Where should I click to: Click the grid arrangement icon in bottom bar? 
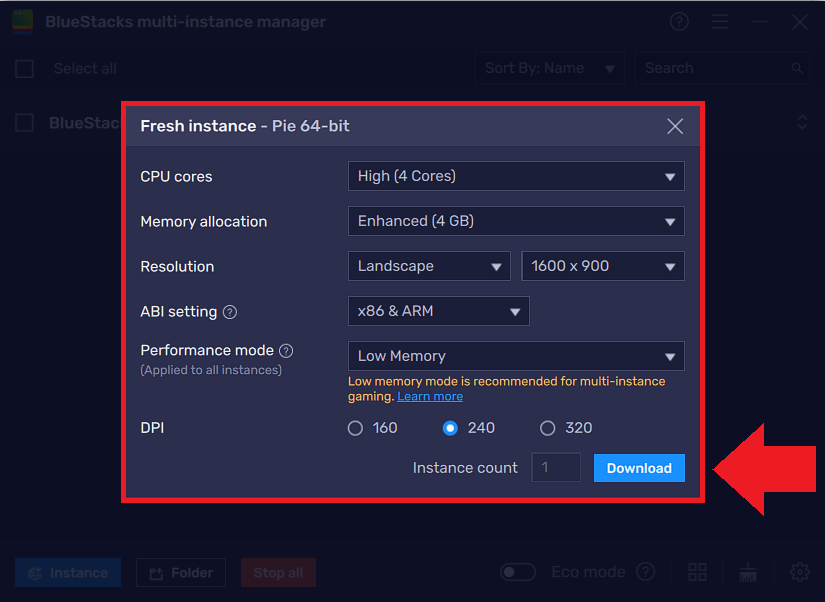pyautogui.click(x=697, y=571)
